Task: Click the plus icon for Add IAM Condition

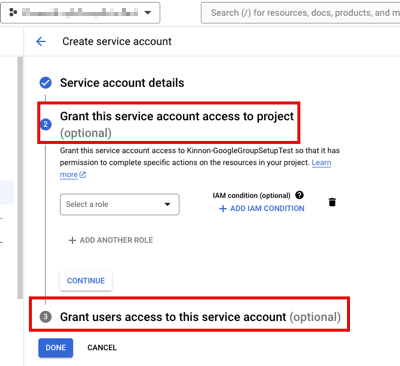Action: 223,209
